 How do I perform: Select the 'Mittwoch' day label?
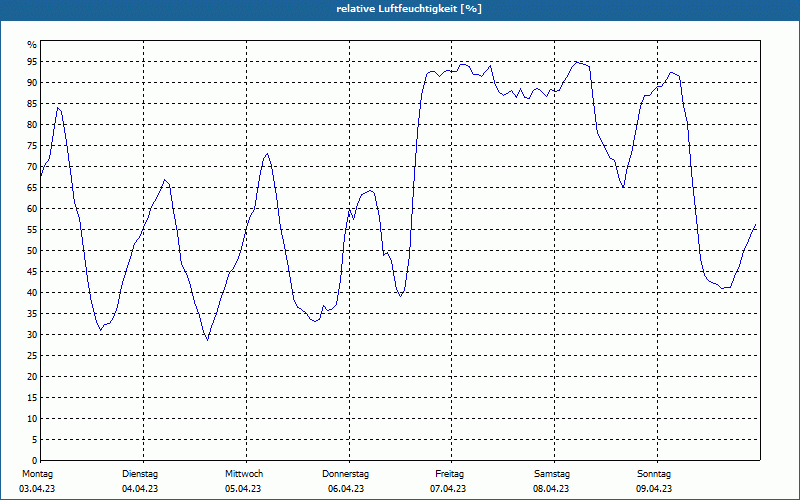244,474
